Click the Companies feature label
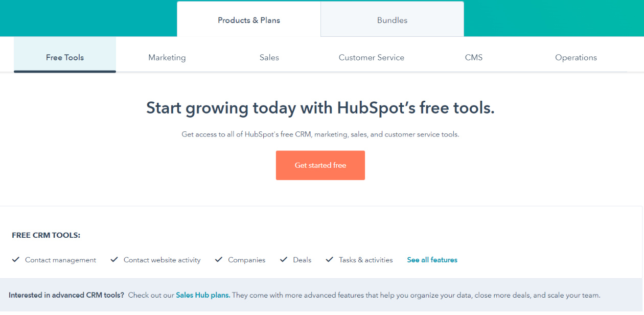Viewport: 644px width, 315px height. pos(246,260)
